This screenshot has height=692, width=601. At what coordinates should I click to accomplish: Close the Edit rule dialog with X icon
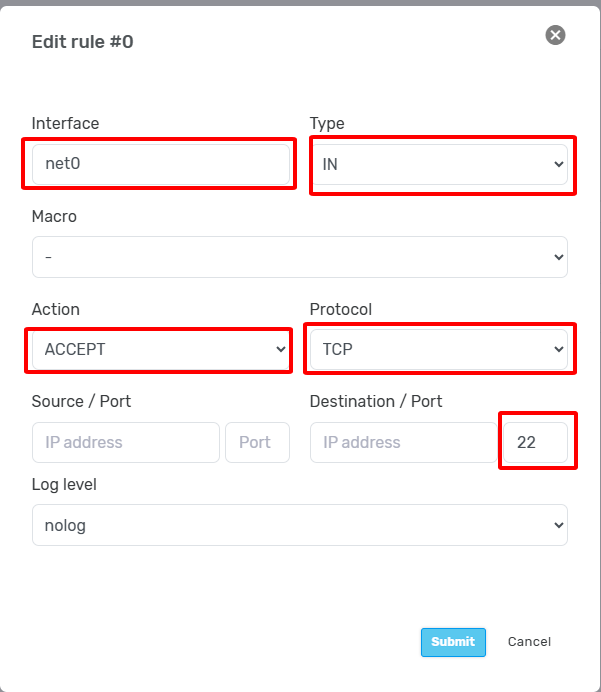555,35
